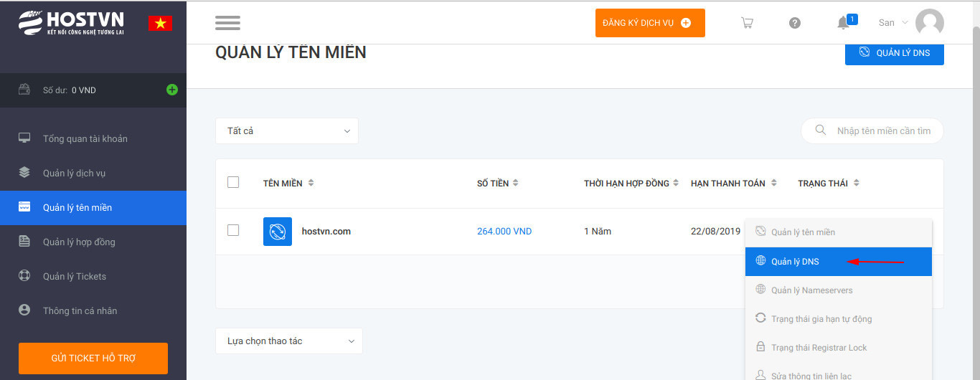Toggle the select-all checkbox in table header

point(233,182)
